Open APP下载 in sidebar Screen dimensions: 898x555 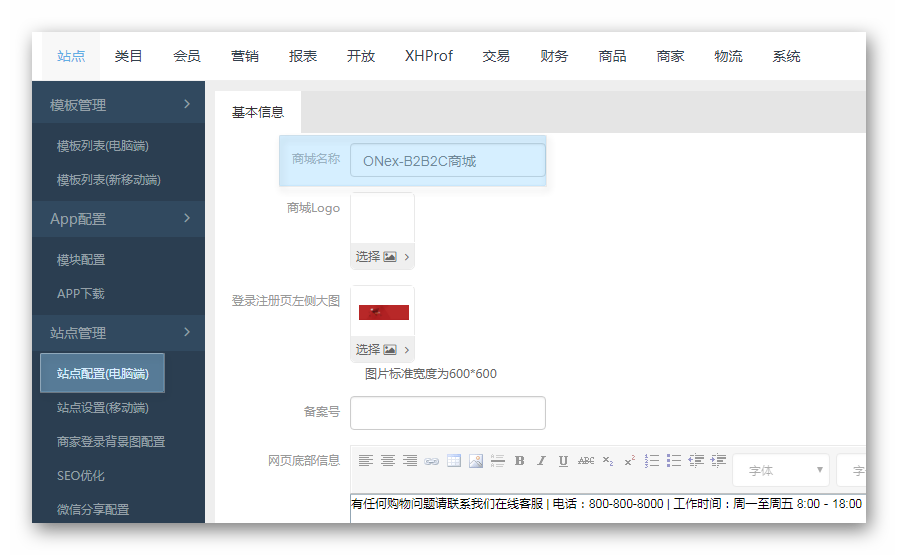(81, 294)
